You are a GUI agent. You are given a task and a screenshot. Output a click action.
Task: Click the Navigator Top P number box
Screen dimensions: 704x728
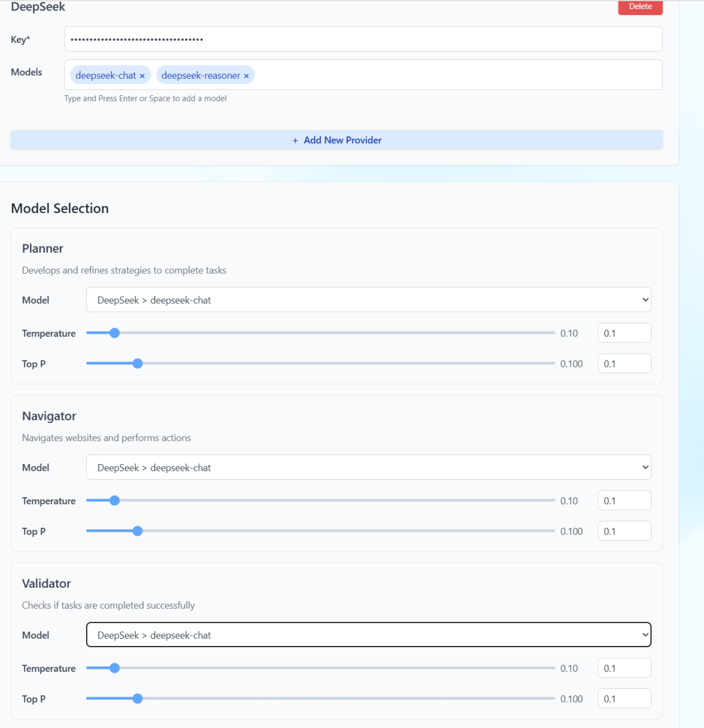click(624, 531)
